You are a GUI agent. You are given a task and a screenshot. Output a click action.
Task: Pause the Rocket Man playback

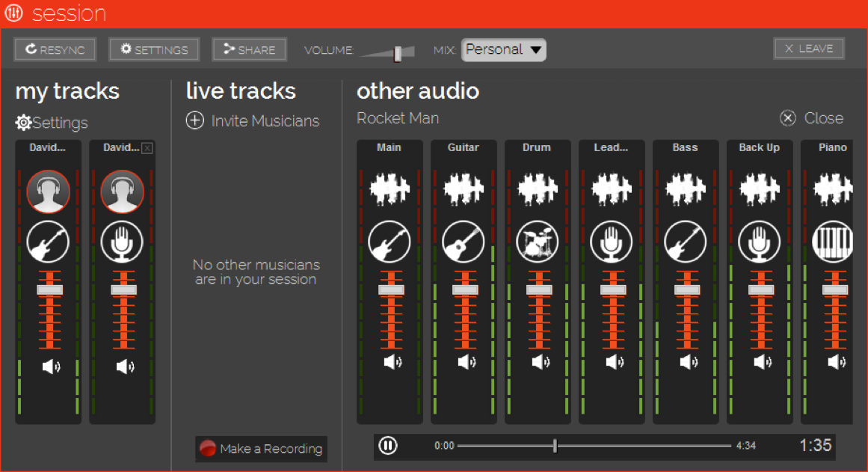388,445
